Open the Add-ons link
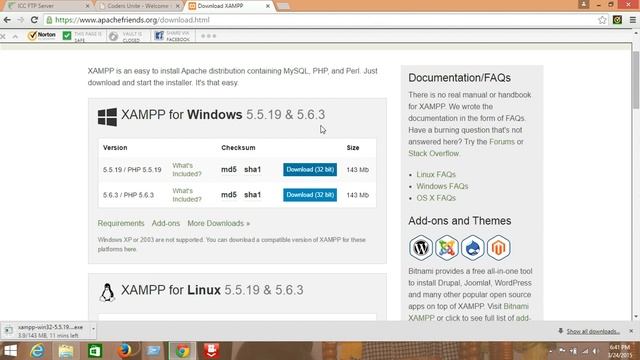Screen dimensions: 640x360 [x=166, y=223]
